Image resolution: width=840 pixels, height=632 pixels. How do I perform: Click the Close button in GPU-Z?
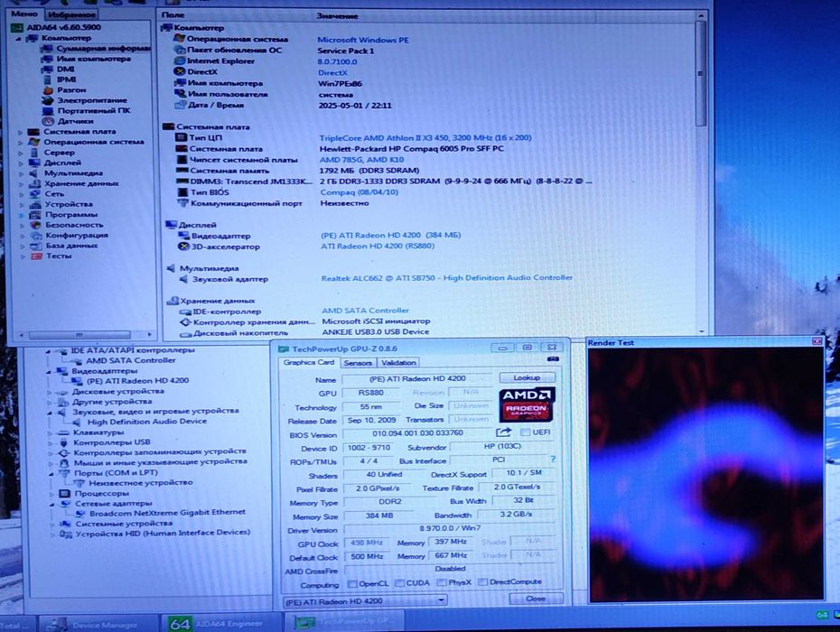tap(536, 599)
